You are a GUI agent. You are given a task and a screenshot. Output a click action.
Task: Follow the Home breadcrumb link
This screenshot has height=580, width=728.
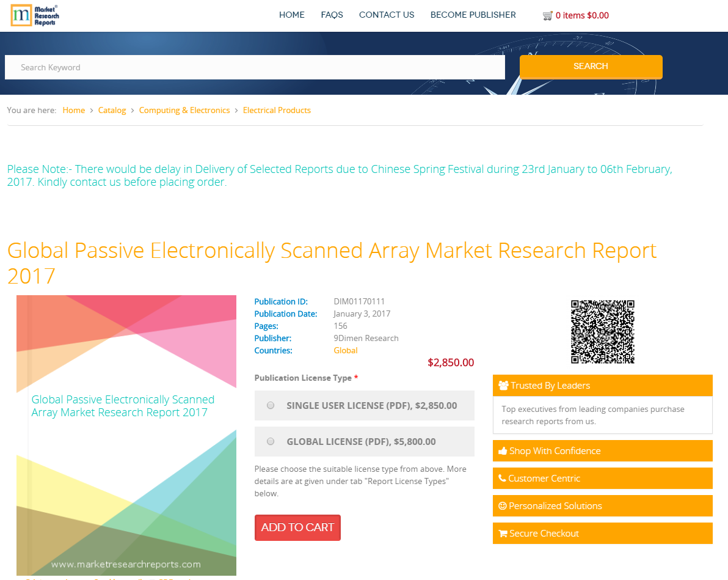(74, 110)
